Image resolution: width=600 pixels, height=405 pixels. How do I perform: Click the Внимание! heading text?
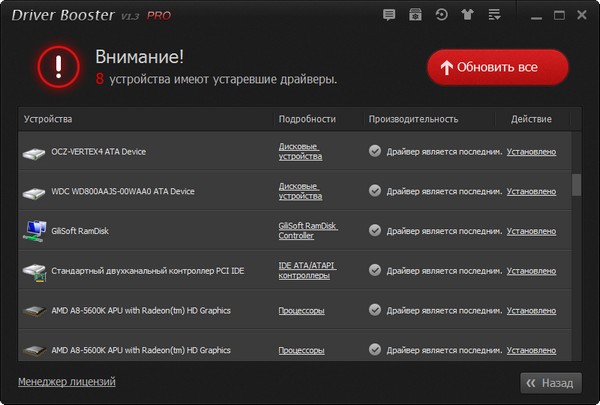tap(139, 57)
